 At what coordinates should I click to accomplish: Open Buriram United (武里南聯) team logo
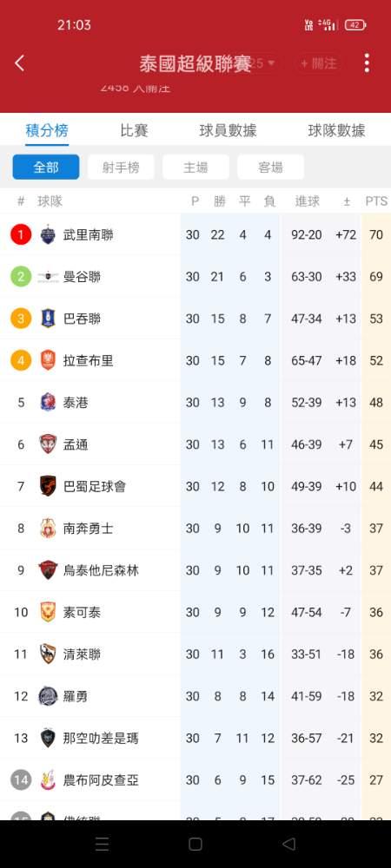pos(48,234)
